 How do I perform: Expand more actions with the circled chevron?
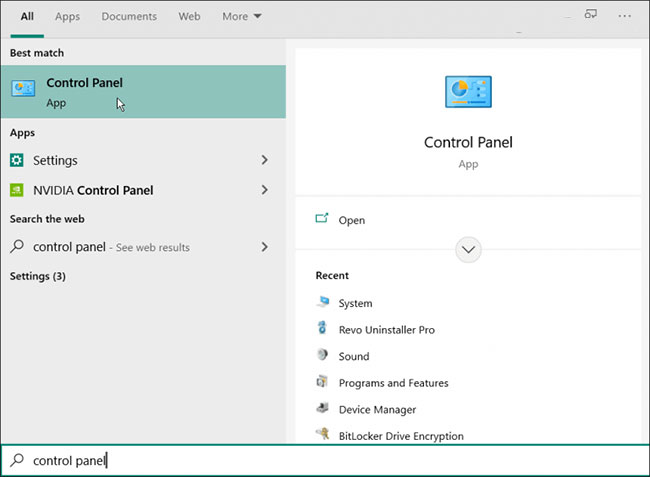pyautogui.click(x=468, y=249)
